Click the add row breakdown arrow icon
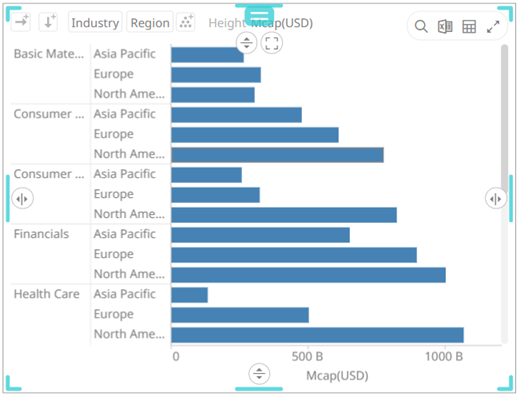 coord(48,22)
